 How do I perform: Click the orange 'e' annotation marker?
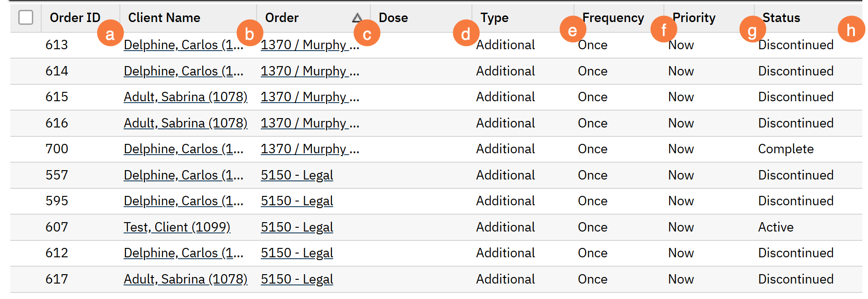coord(573,30)
